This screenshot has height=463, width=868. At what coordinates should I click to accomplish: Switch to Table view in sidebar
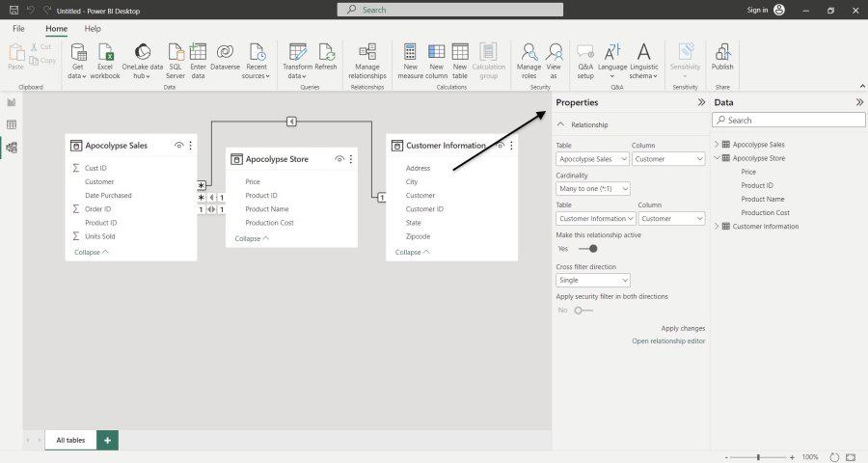[12, 124]
